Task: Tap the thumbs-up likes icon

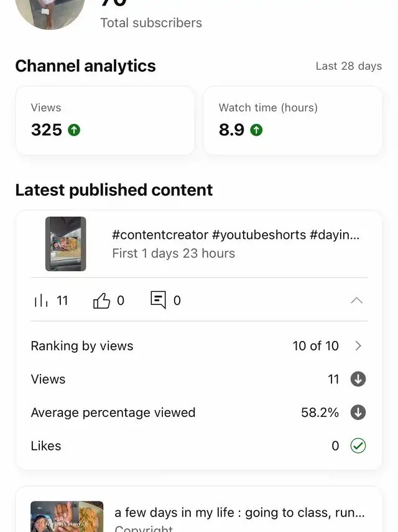Action: pyautogui.click(x=101, y=301)
